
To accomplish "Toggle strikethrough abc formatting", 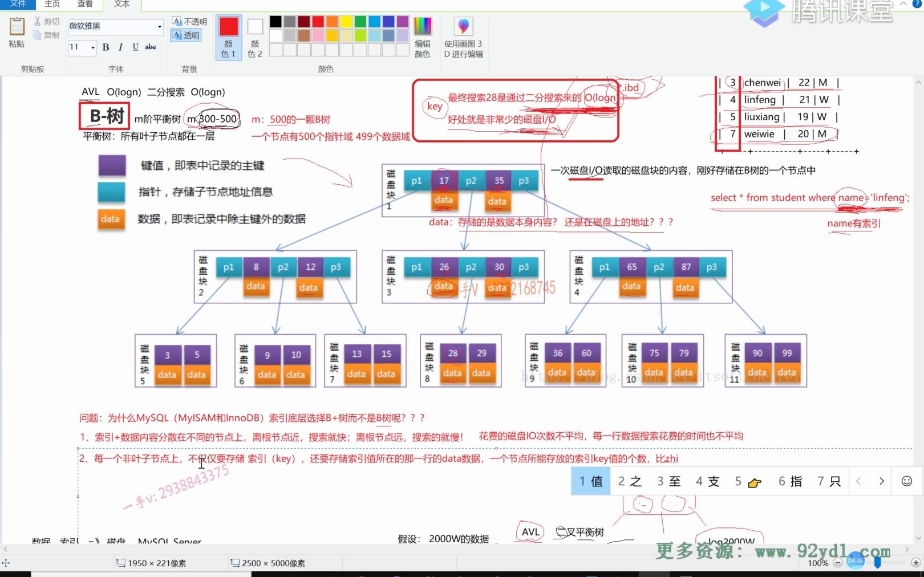I will coord(151,47).
